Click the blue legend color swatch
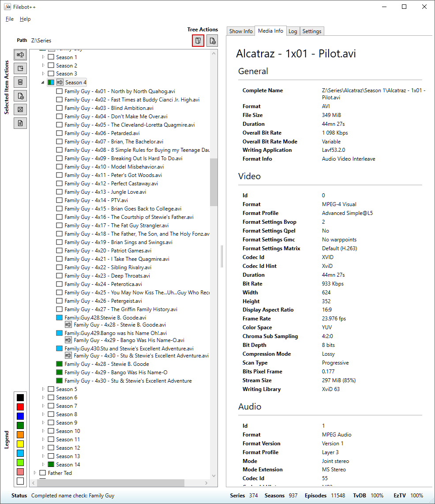The image size is (435, 504). tap(20, 416)
